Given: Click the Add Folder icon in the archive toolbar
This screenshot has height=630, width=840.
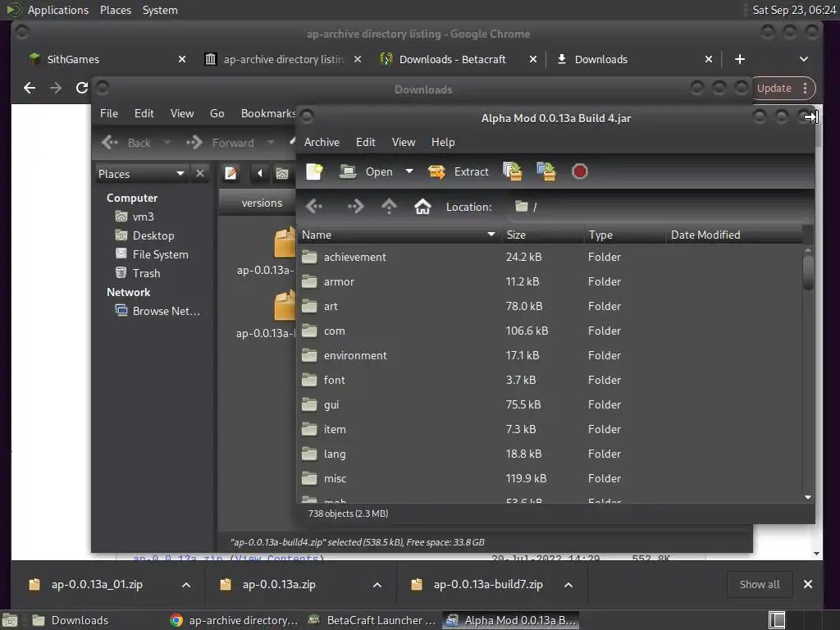Looking at the screenshot, I should pos(546,171).
